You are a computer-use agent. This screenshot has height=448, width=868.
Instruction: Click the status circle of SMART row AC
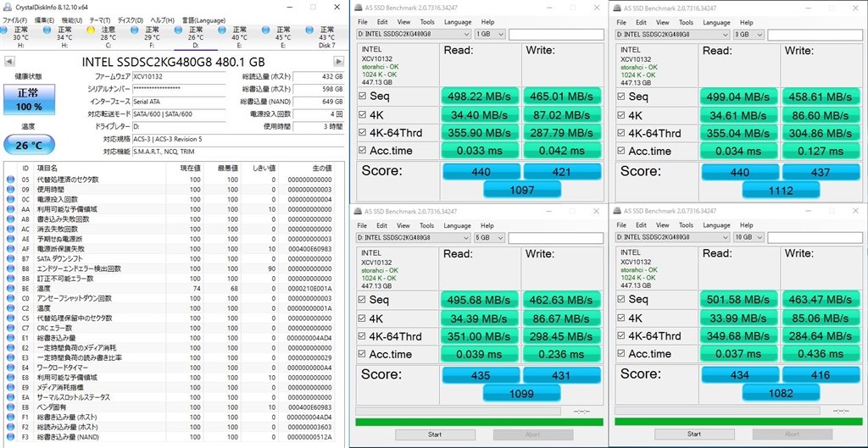10,229
